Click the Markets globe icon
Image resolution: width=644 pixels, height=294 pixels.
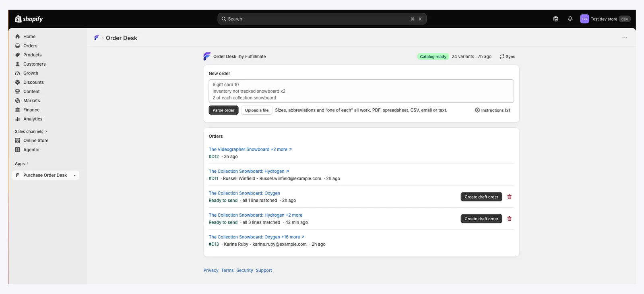pos(17,101)
